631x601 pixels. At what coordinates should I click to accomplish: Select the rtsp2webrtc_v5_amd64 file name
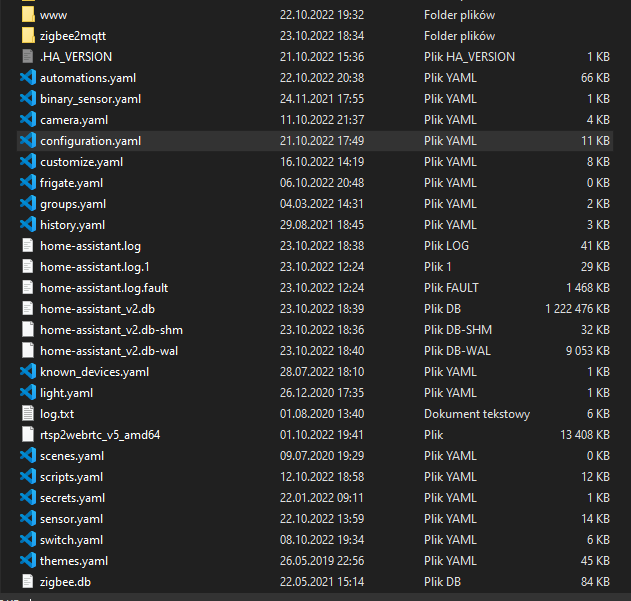coord(100,435)
